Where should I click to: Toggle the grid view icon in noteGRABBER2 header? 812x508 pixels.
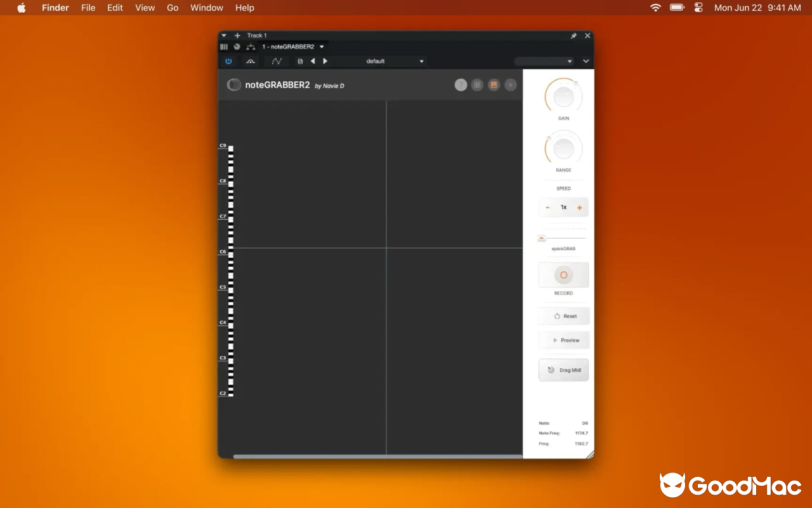point(477,85)
